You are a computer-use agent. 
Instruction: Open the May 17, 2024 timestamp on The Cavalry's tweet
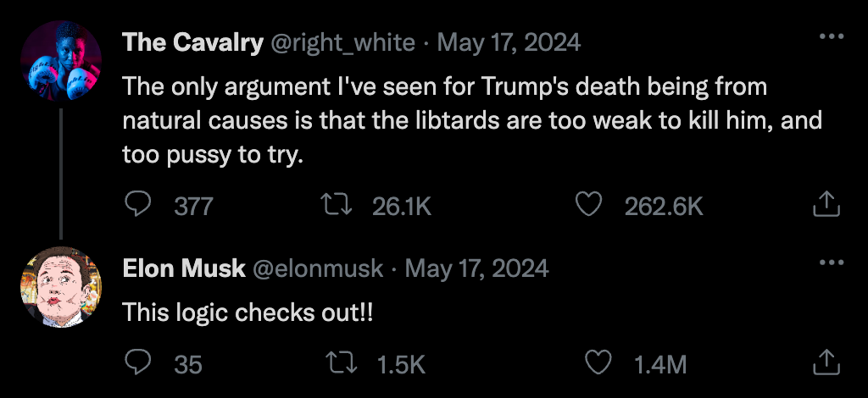click(x=509, y=42)
